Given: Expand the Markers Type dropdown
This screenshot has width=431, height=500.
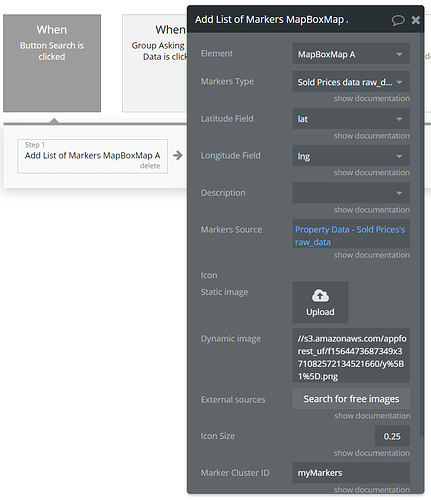Looking at the screenshot, I should pos(351,82).
